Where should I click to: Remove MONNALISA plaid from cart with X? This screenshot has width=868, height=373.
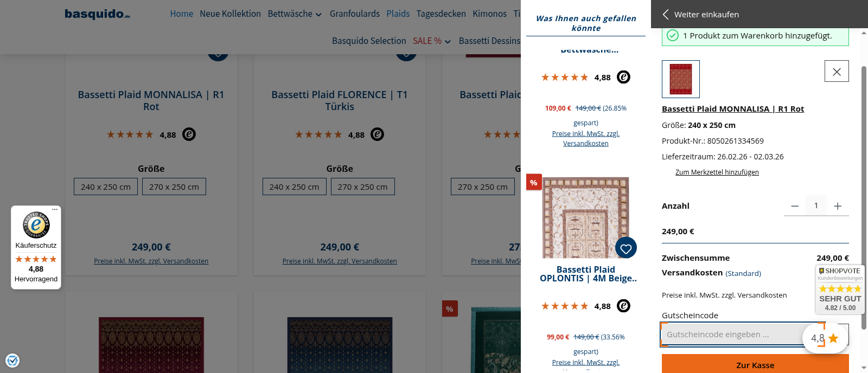point(837,72)
